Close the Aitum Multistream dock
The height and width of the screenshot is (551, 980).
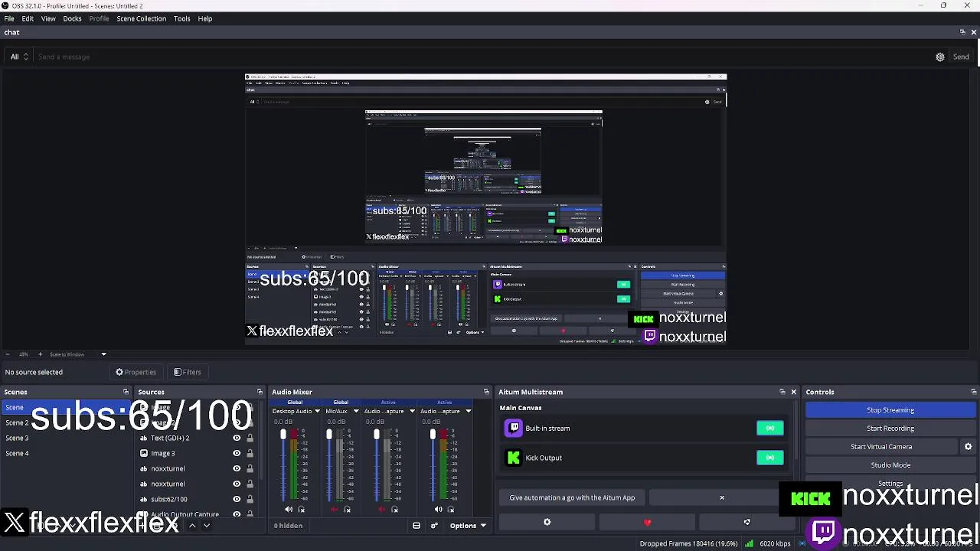[x=793, y=392]
